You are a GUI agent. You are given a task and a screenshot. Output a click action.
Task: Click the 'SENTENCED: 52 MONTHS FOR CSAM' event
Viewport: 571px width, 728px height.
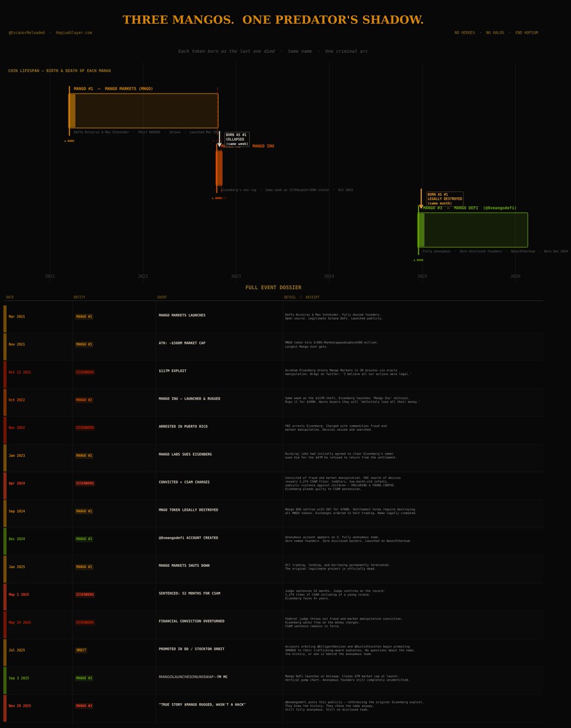[x=189, y=594]
